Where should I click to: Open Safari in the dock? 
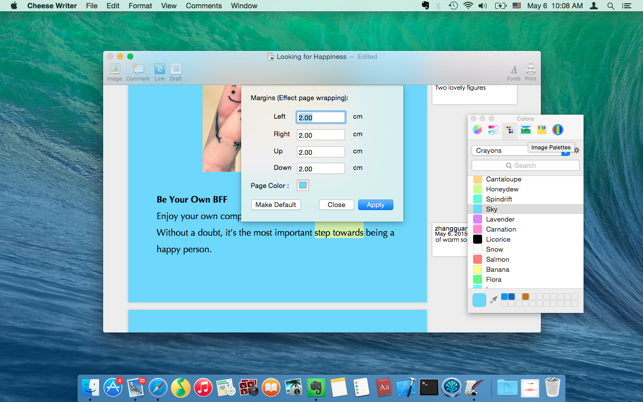[x=158, y=387]
